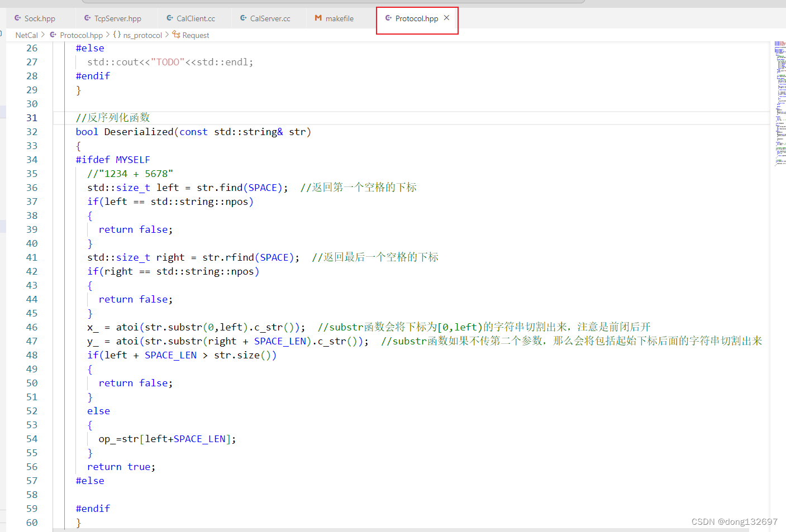
Task: Click the horizontal scrollbar at bottom
Action: [401, 530]
